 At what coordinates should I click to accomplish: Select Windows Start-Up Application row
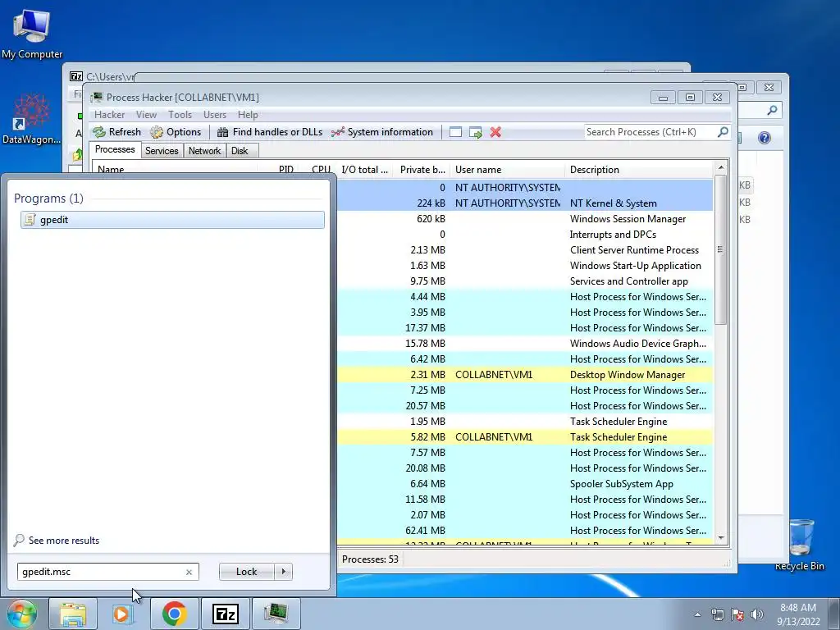[x=525, y=265]
